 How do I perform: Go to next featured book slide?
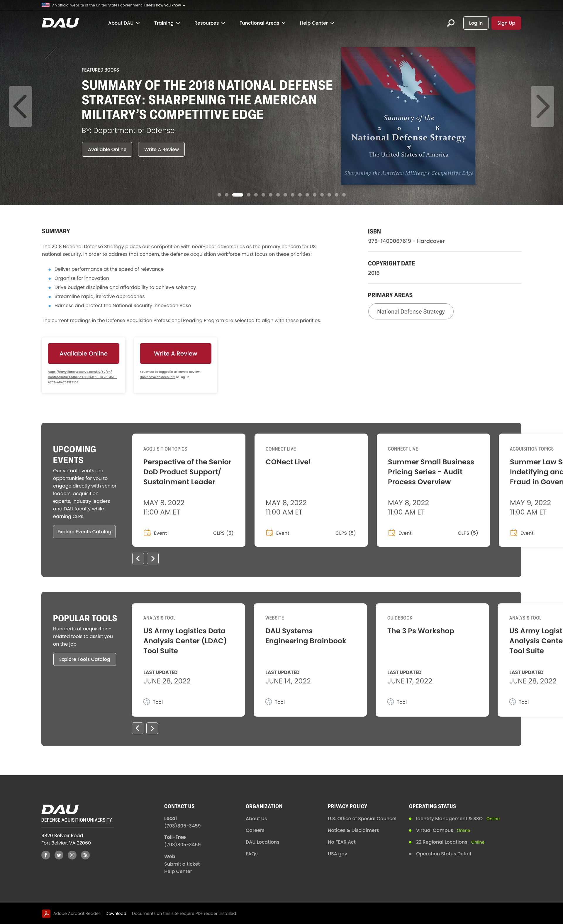click(x=542, y=106)
